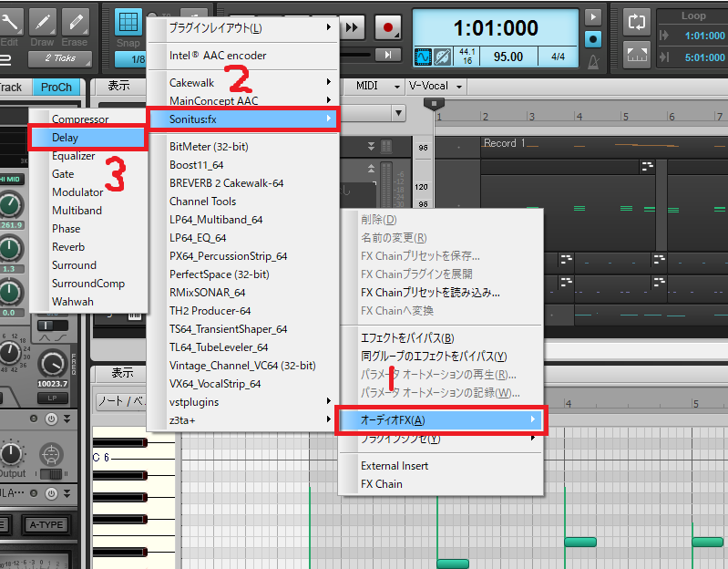
Task: Click the Output knob in the tube module
Action: (x=11, y=453)
